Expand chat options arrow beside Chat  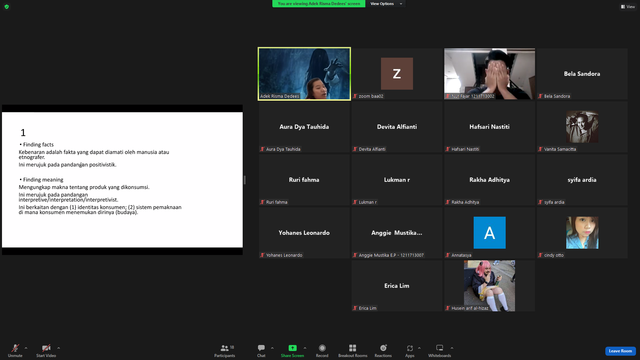(272, 348)
